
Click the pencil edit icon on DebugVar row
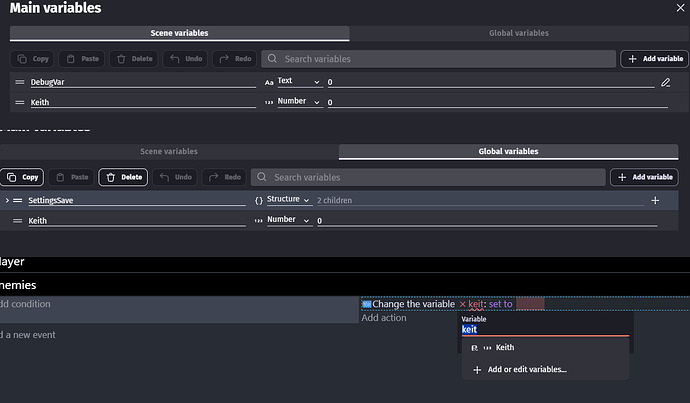pos(665,82)
